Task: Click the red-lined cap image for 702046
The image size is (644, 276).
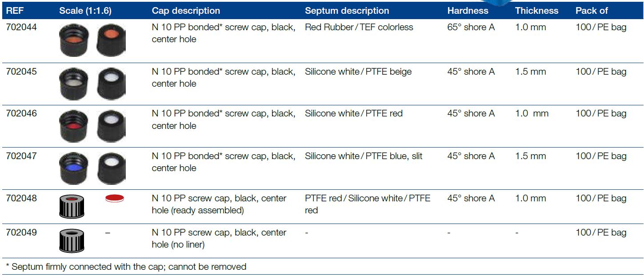Action: [73, 127]
